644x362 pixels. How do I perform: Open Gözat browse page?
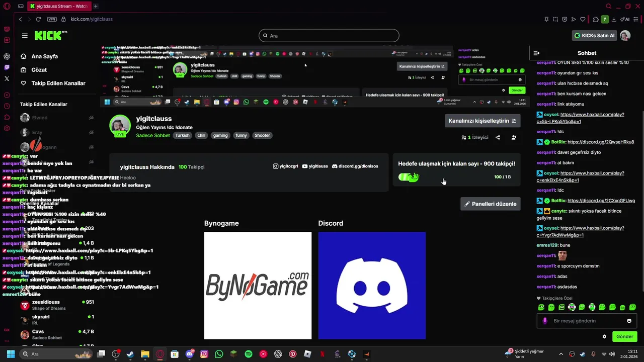click(39, 70)
